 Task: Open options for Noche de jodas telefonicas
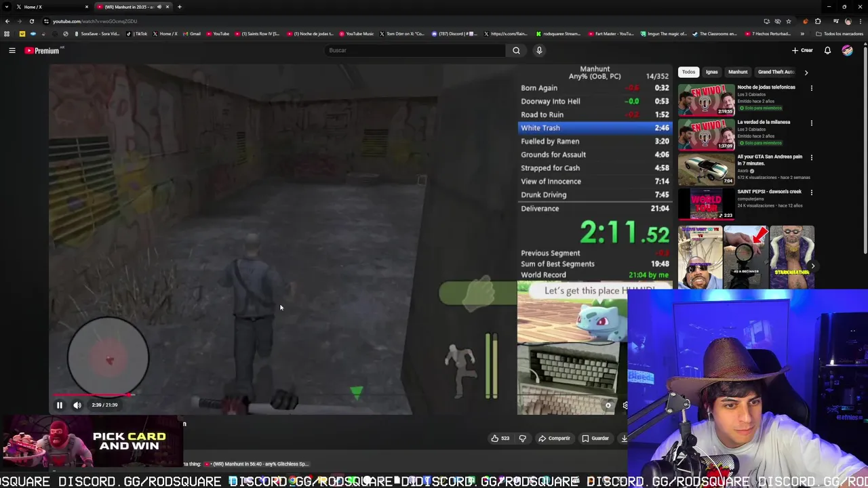click(x=811, y=88)
